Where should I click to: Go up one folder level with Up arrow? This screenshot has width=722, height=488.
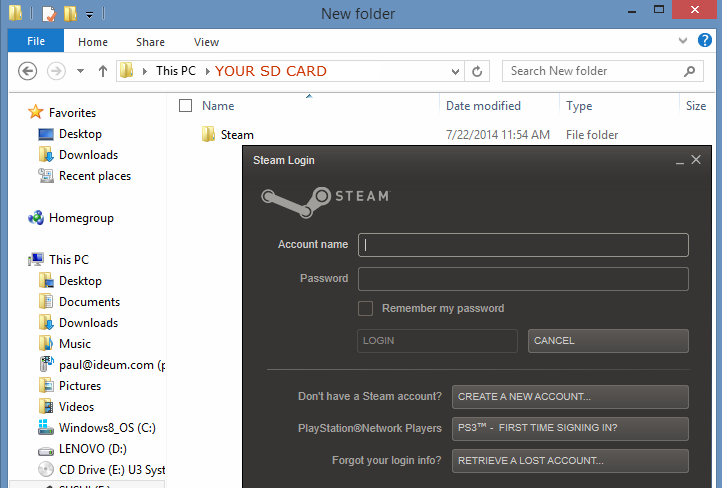point(103,71)
